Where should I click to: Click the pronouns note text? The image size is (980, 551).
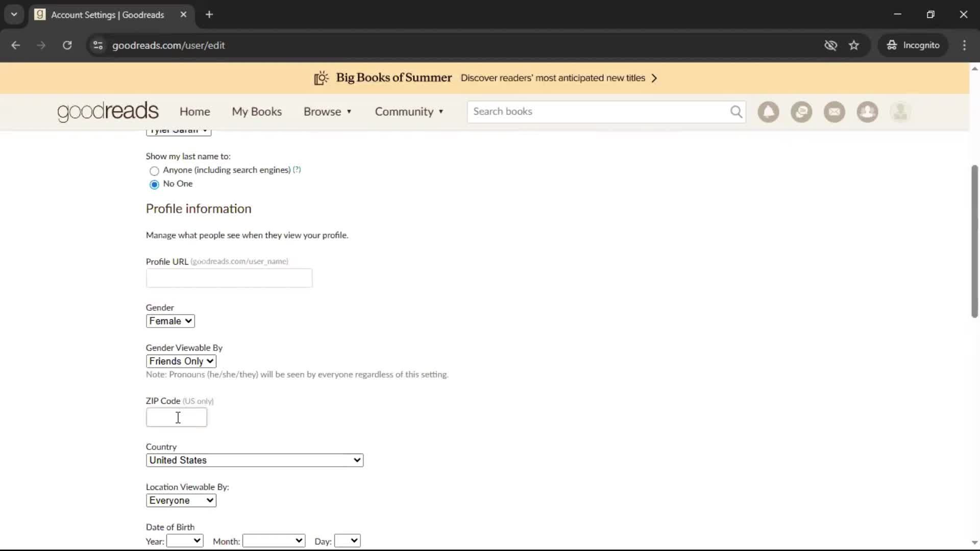point(297,374)
